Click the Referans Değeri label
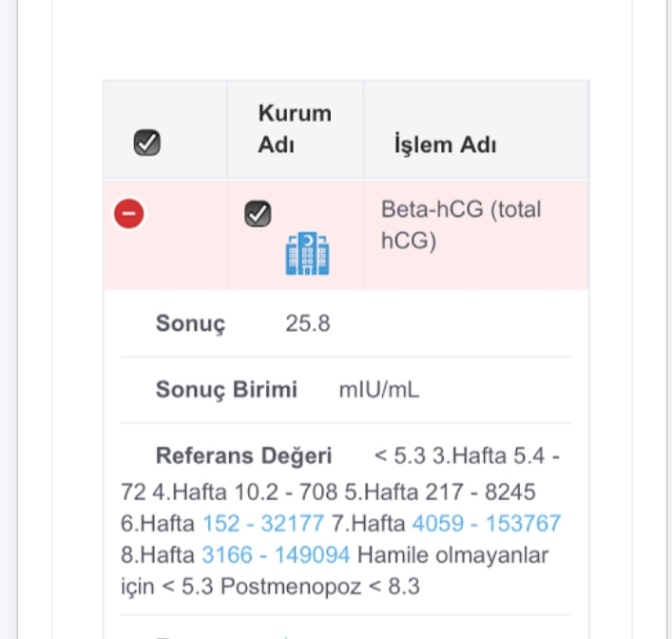 (243, 456)
